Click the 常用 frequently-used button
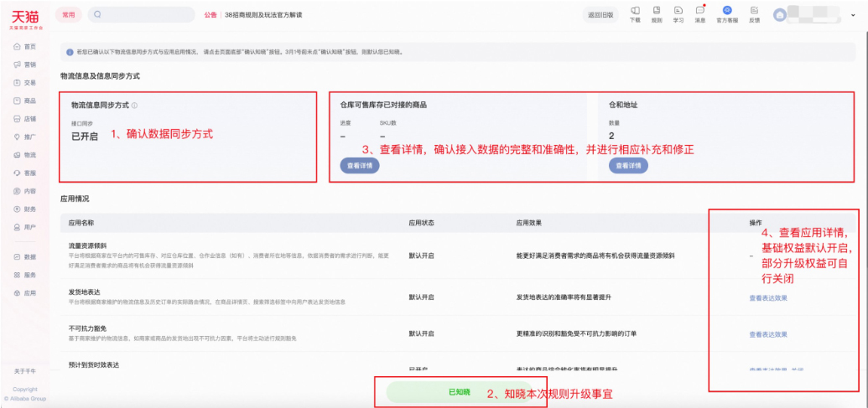This screenshot has width=868, height=408. [x=68, y=15]
